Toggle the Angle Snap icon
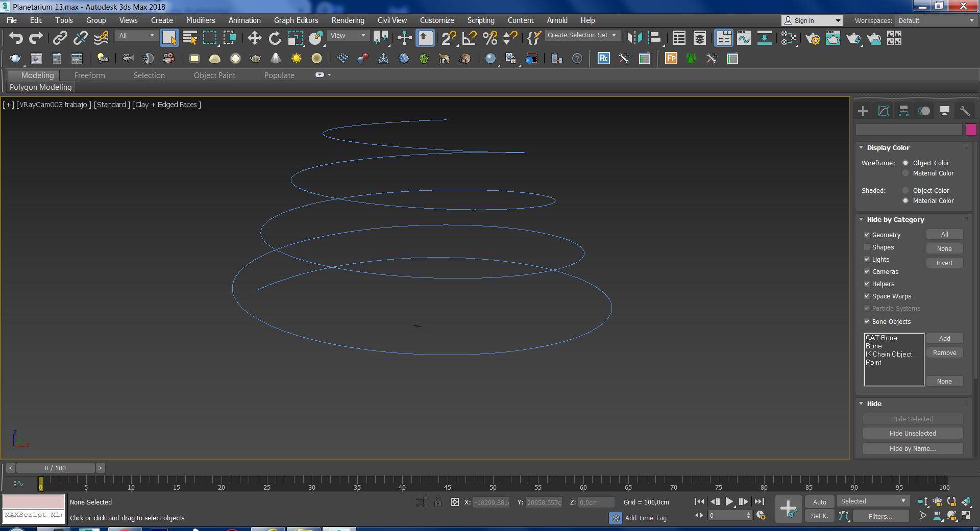The width and height of the screenshot is (980, 531). pyautogui.click(x=469, y=38)
